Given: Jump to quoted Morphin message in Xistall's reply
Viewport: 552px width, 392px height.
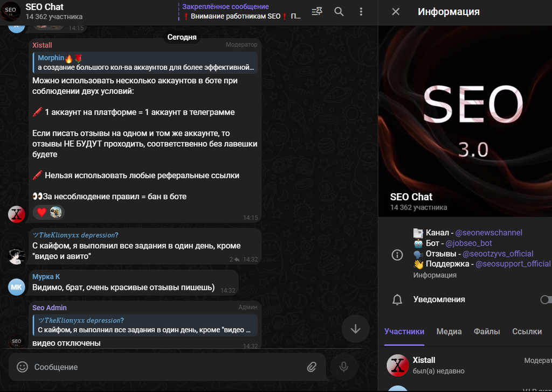Looking at the screenshot, I should tap(145, 62).
